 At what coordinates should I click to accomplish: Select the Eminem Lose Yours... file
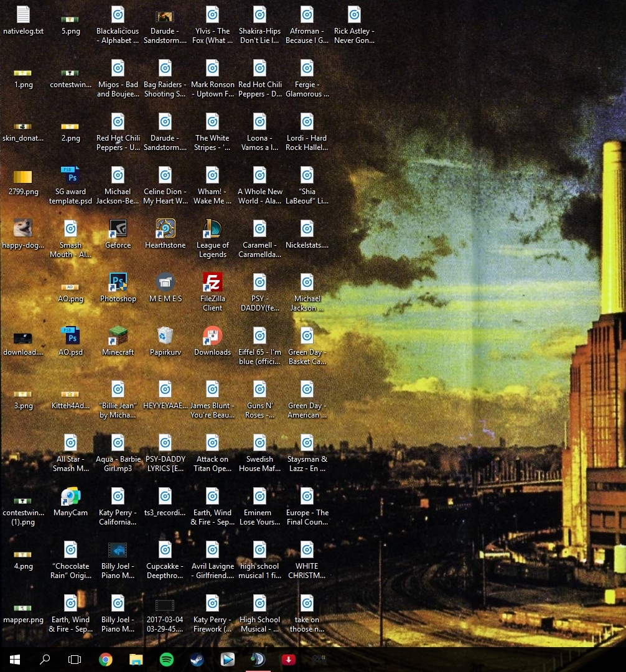259,506
